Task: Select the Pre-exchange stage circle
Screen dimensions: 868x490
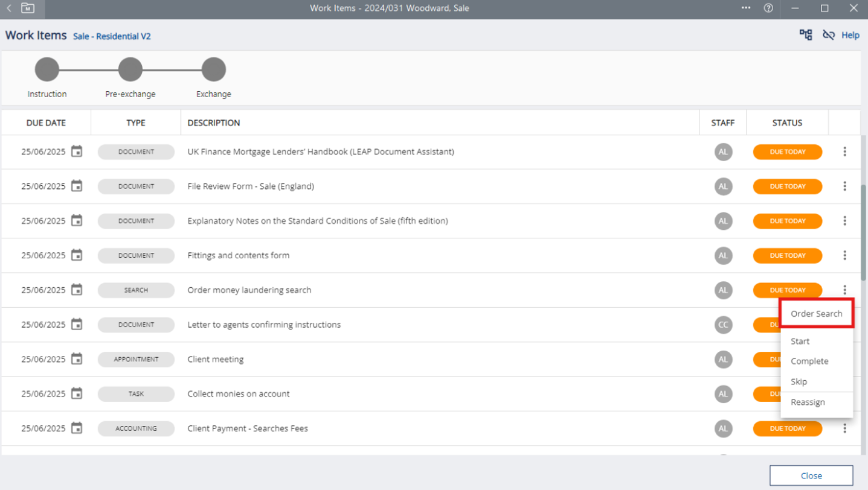Action: tap(130, 70)
